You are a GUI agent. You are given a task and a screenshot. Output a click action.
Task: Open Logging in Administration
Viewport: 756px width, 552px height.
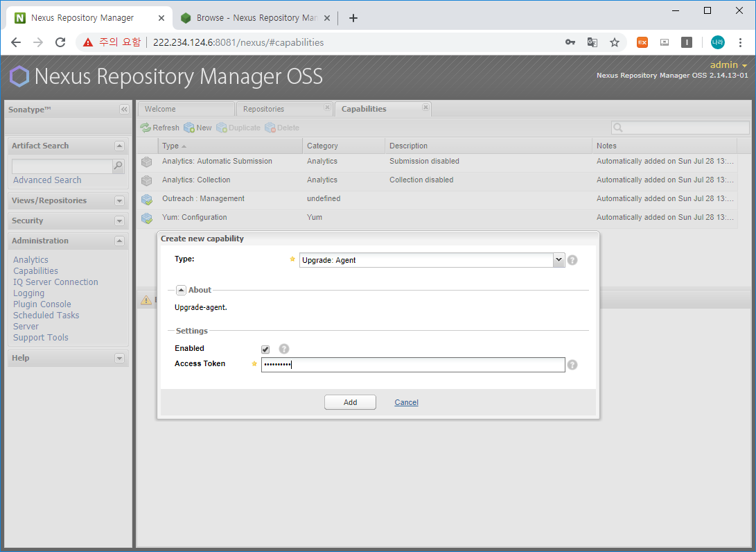pos(28,293)
